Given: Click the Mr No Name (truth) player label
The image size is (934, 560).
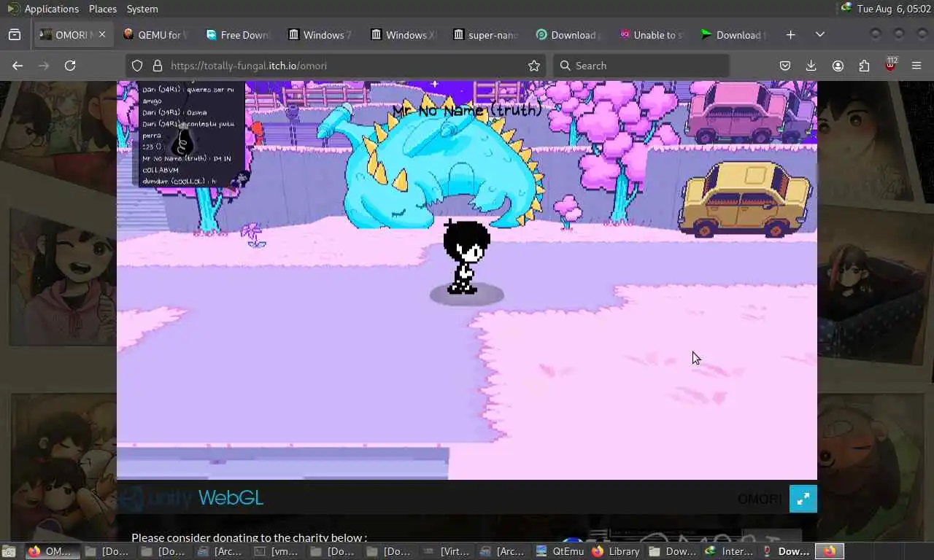Looking at the screenshot, I should coord(467,110).
